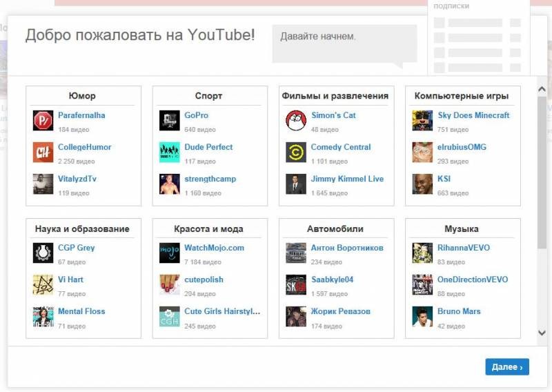Open the Dude Perfect channel link
The height and width of the screenshot is (392, 552).
pos(208,147)
